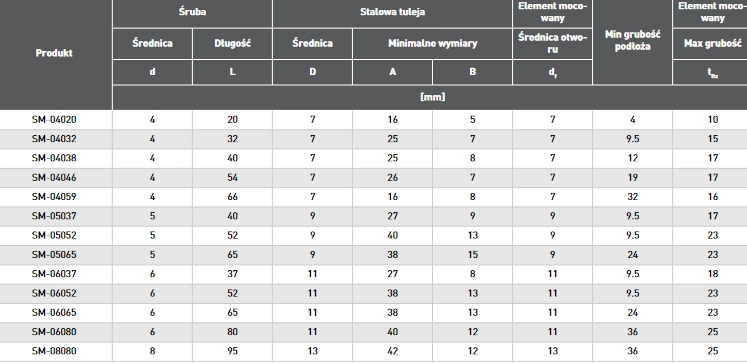Select the SM-04059 product entry
Viewport: 747px width, 363px height.
[x=54, y=197]
